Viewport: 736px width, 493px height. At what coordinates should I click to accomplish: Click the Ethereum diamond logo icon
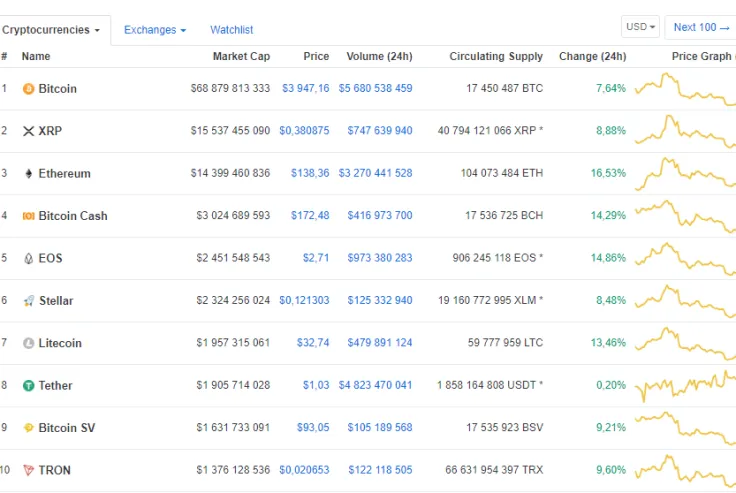coord(28,174)
